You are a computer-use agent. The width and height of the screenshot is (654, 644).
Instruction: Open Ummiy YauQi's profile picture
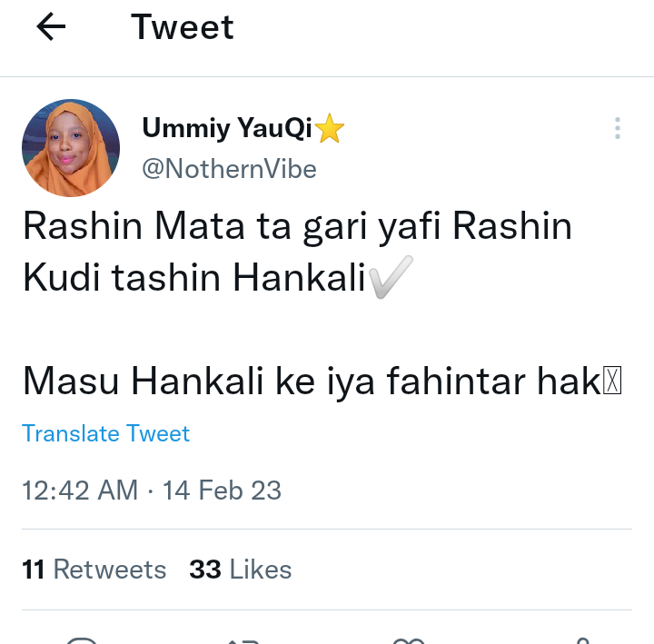[71, 148]
